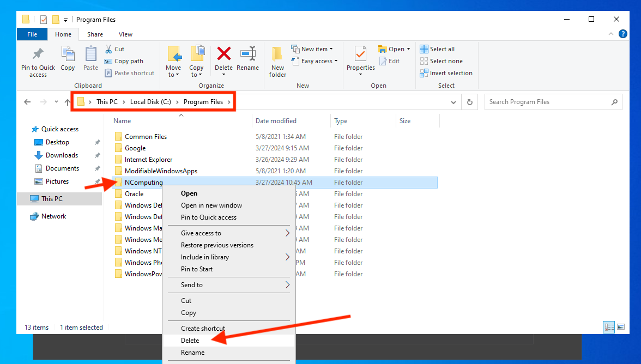The width and height of the screenshot is (641, 364).
Task: Click the Rename icon in Organize group
Action: coord(247,53)
